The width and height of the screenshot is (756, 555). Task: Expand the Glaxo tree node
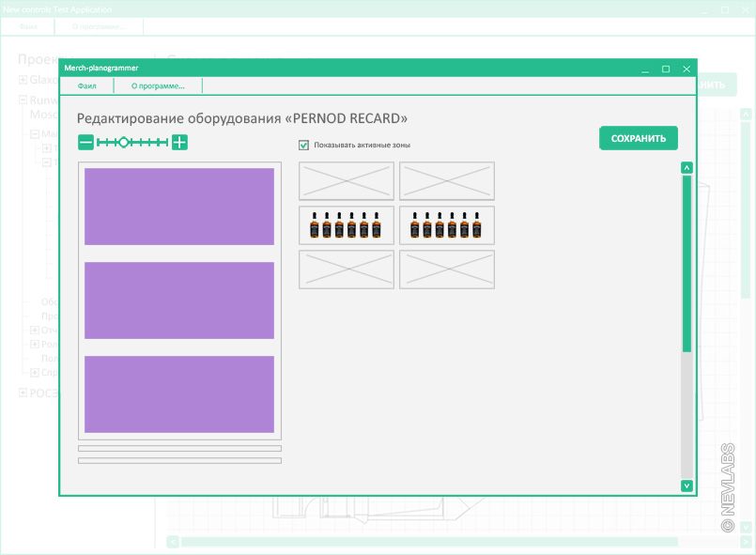(x=23, y=81)
